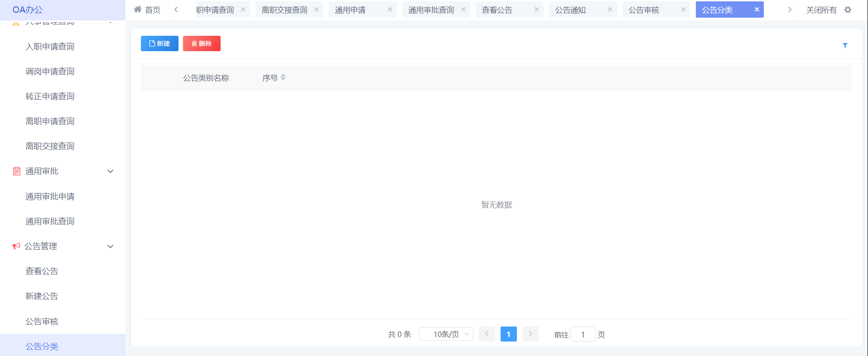Image resolution: width=868 pixels, height=356 pixels.
Task: Collapse the 公告管理 menu group
Action: [110, 246]
